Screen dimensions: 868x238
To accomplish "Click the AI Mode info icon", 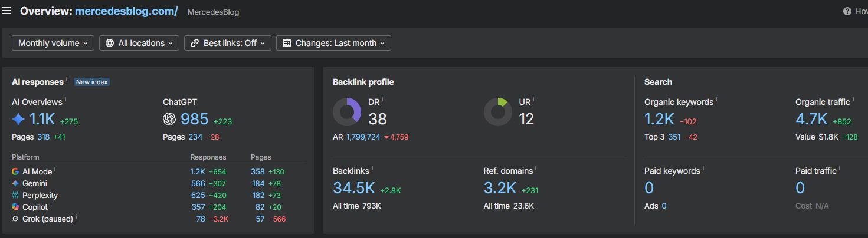I will click(55, 170).
